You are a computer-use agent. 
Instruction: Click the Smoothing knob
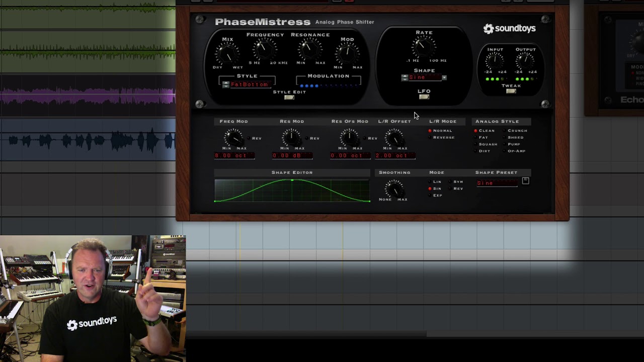tap(394, 189)
